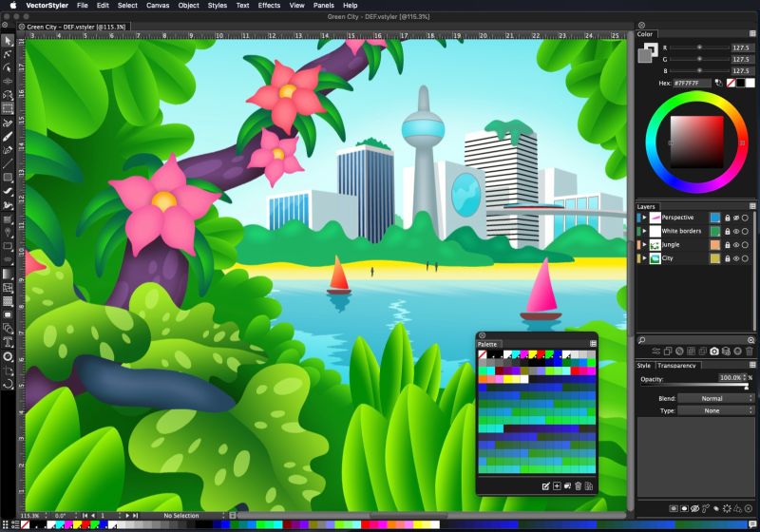The height and width of the screenshot is (532, 760).
Task: Open the VectorStyler application menu
Action: click(47, 6)
